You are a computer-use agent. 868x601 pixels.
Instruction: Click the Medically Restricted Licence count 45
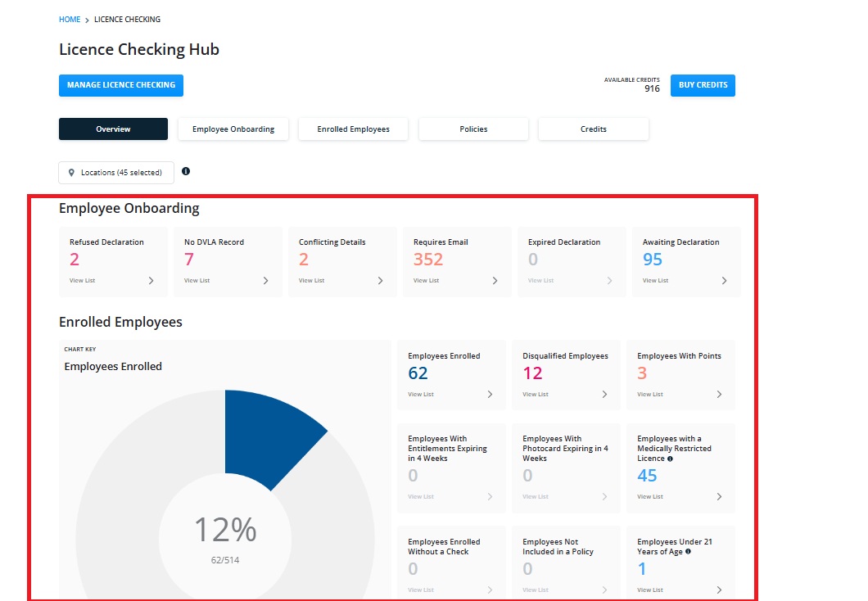pyautogui.click(x=647, y=476)
